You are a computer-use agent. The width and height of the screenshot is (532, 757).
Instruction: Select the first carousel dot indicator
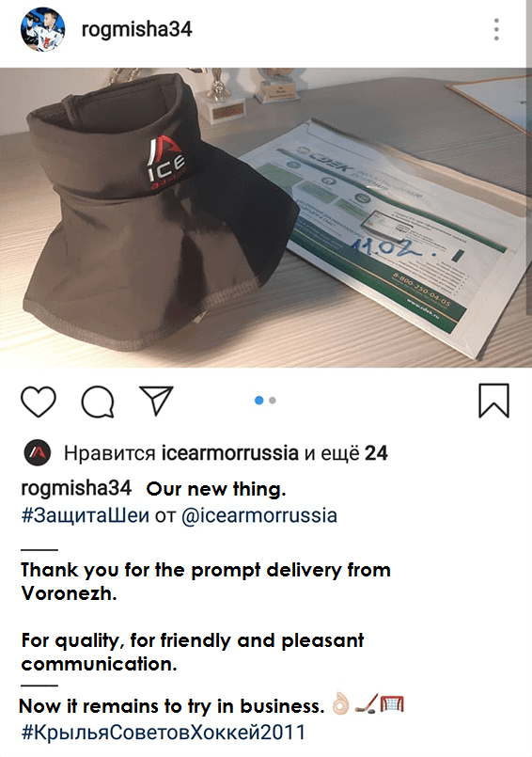tap(258, 401)
